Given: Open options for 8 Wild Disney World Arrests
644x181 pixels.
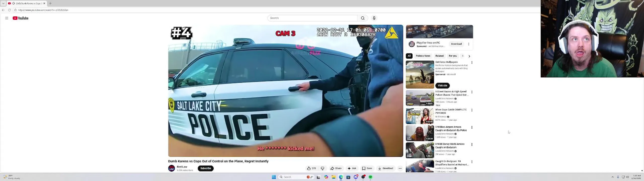Looking at the screenshot, I should click(x=472, y=145).
